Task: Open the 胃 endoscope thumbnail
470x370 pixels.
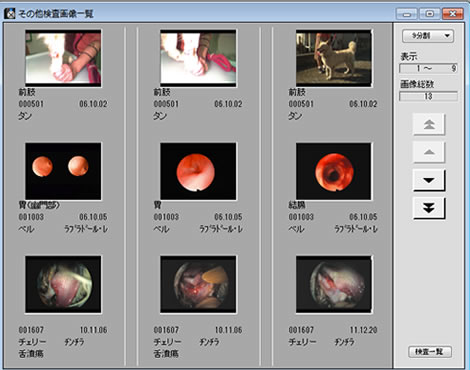Action: click(x=198, y=171)
